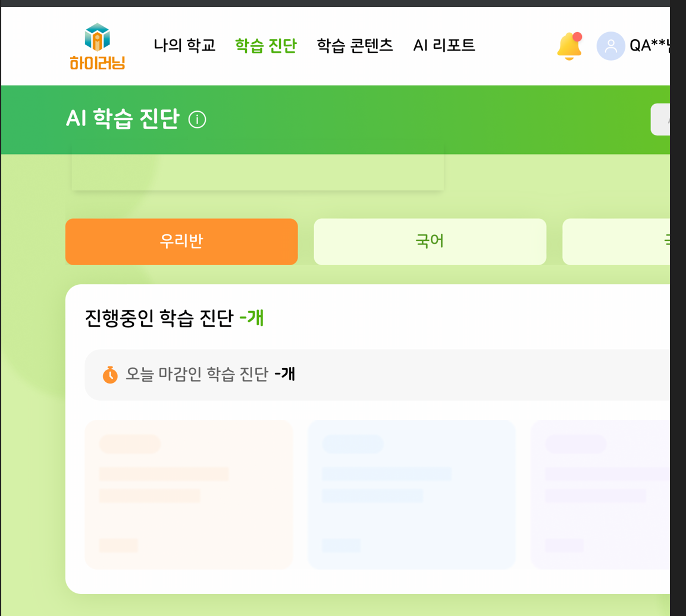
Task: Click the 진행중인 학습 진단 heading
Action: pyautogui.click(x=174, y=318)
